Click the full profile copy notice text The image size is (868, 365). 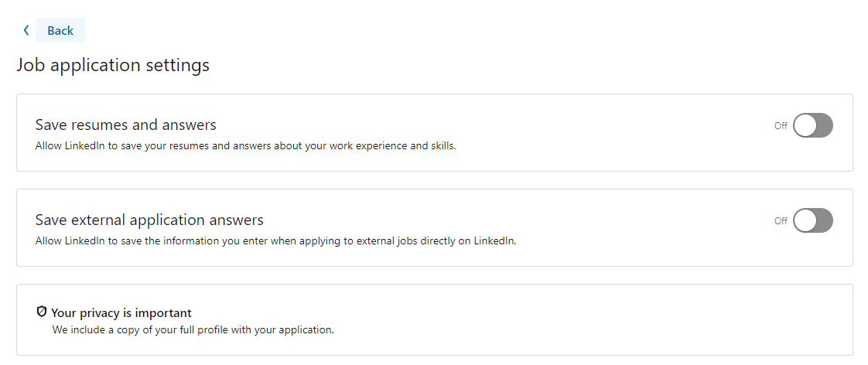[x=193, y=330]
